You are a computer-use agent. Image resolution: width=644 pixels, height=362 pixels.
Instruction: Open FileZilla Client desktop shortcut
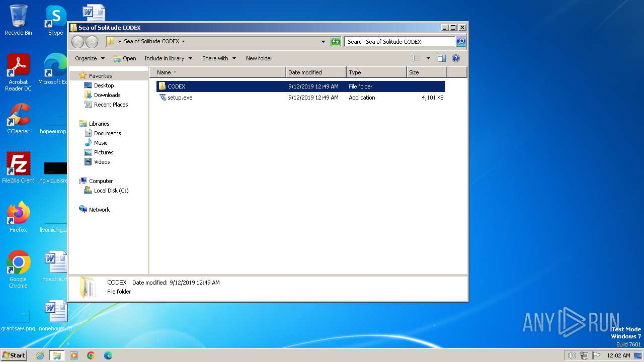tap(18, 168)
